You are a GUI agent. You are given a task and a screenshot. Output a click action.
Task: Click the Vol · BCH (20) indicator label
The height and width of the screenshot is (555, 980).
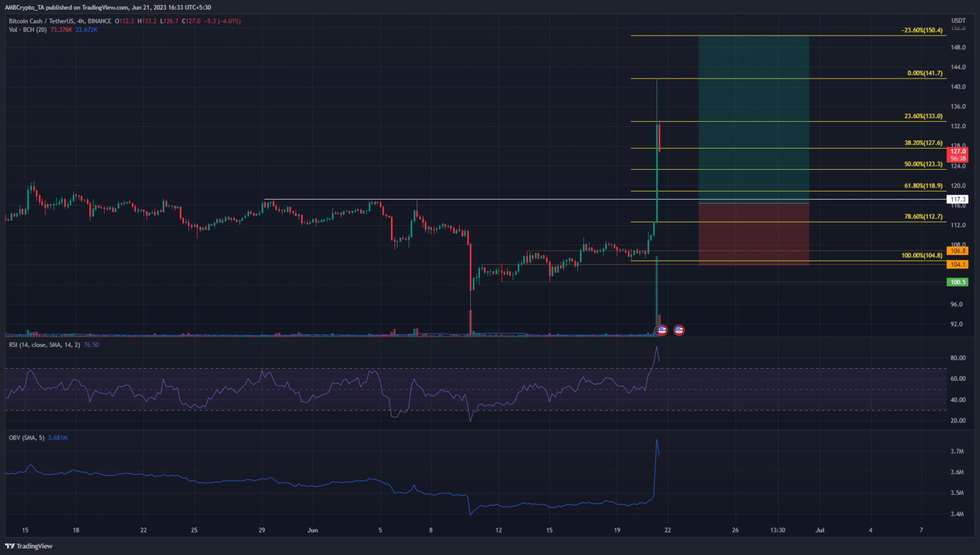[x=27, y=30]
